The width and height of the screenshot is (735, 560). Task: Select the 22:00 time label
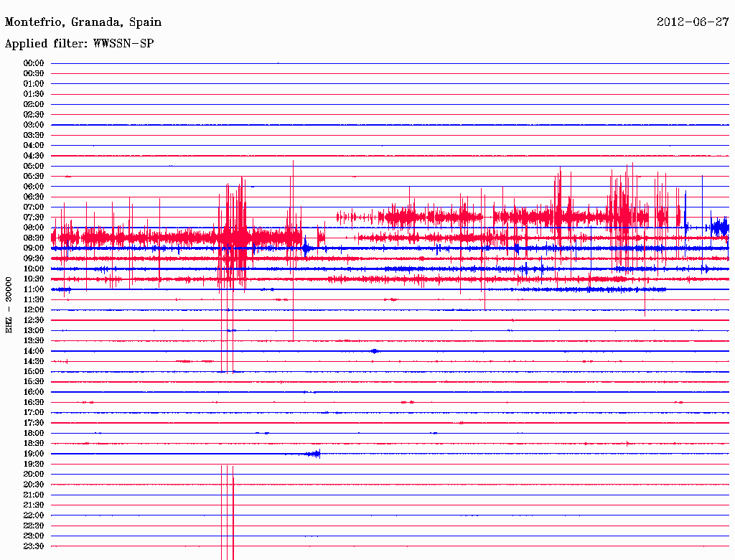[x=34, y=515]
